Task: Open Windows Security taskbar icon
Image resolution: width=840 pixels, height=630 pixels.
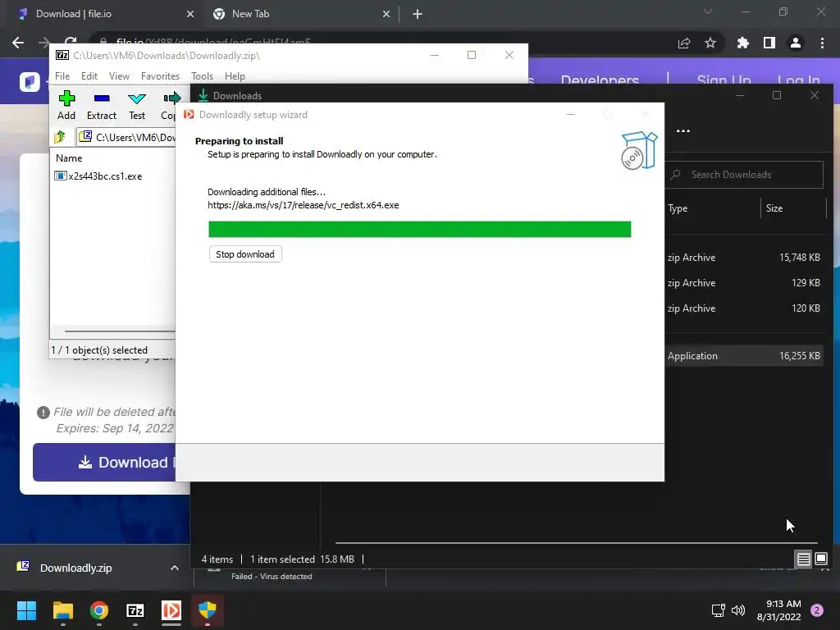Action: [208, 610]
